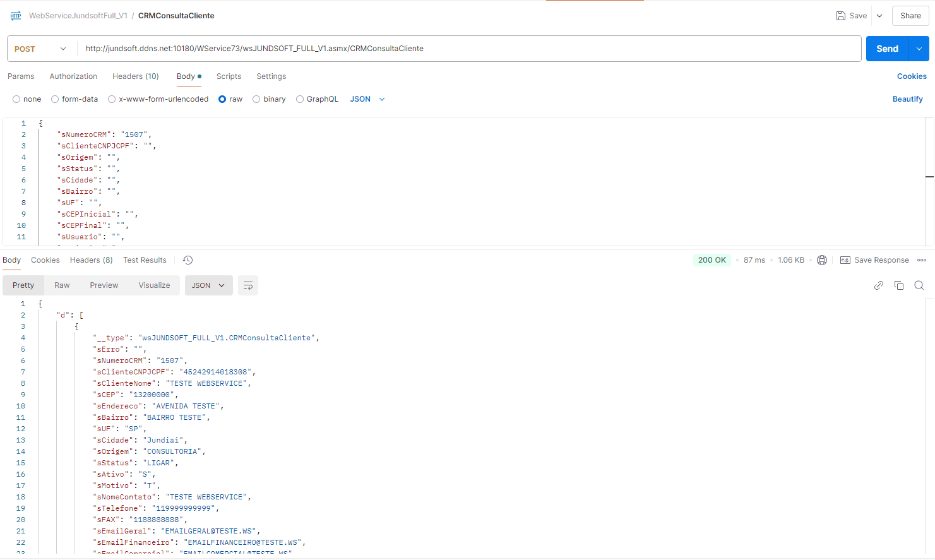Switch to the Authorization tab

pos(73,76)
